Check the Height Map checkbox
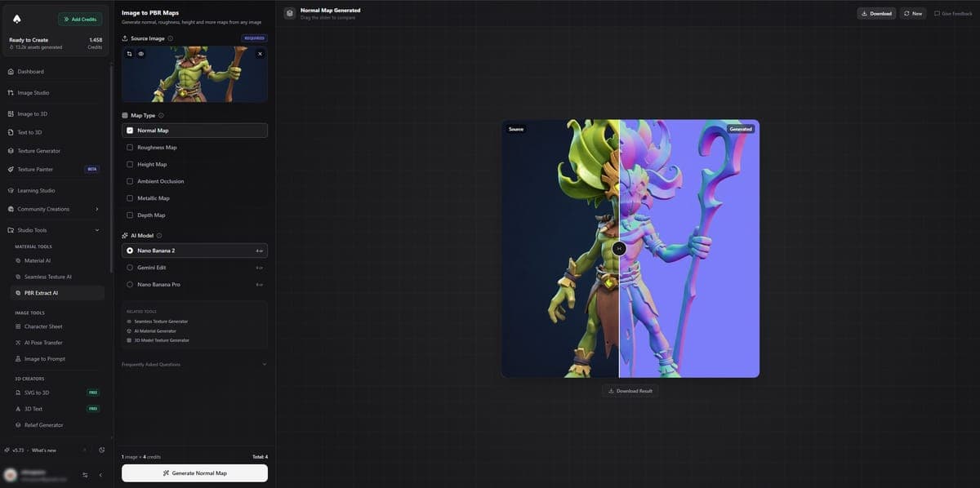Image resolution: width=980 pixels, height=488 pixels. coord(130,165)
